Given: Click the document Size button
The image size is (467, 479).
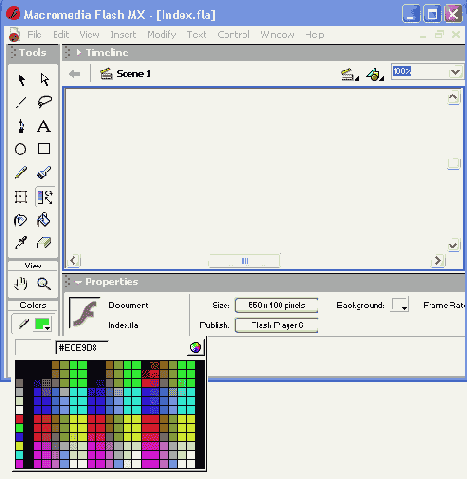Looking at the screenshot, I should click(x=276, y=305).
